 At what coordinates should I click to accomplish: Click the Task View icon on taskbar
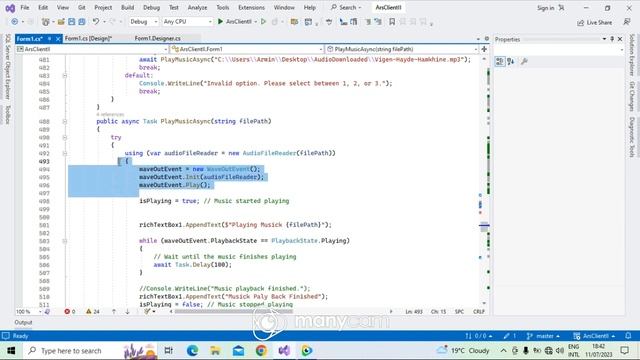click(x=168, y=351)
